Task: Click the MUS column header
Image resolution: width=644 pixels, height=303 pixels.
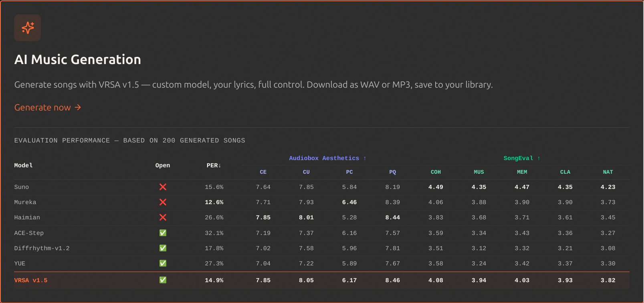Action: pos(479,172)
